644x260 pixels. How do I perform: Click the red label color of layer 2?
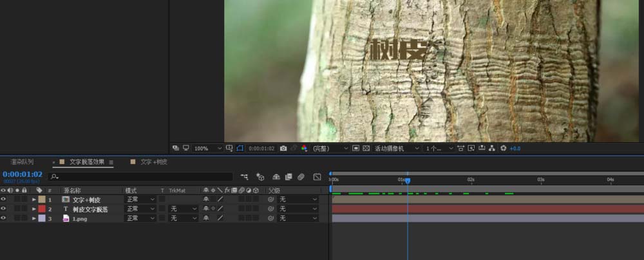click(x=42, y=209)
